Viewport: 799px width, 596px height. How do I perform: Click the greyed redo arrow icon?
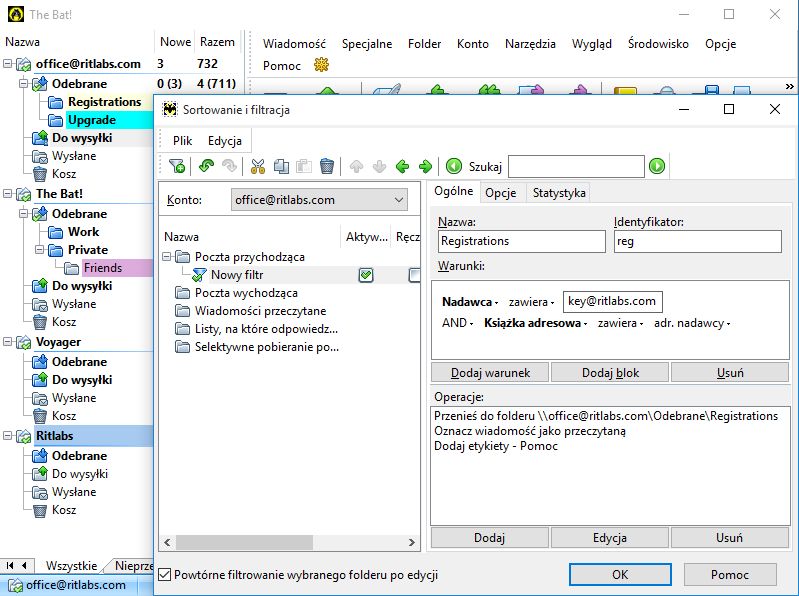229,166
